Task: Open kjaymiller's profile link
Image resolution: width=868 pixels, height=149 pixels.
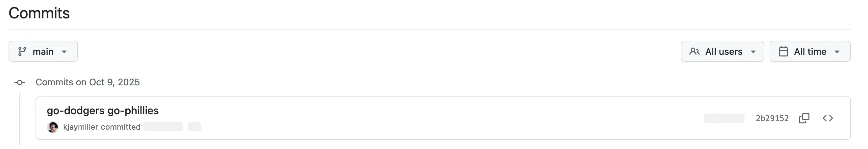Action: coord(81,127)
